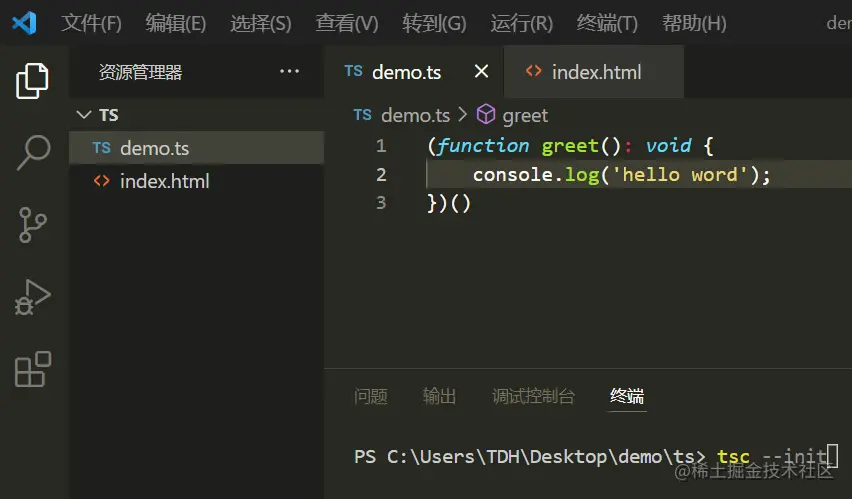The image size is (852, 499).
Task: Open the Extensions view
Action: (x=33, y=369)
